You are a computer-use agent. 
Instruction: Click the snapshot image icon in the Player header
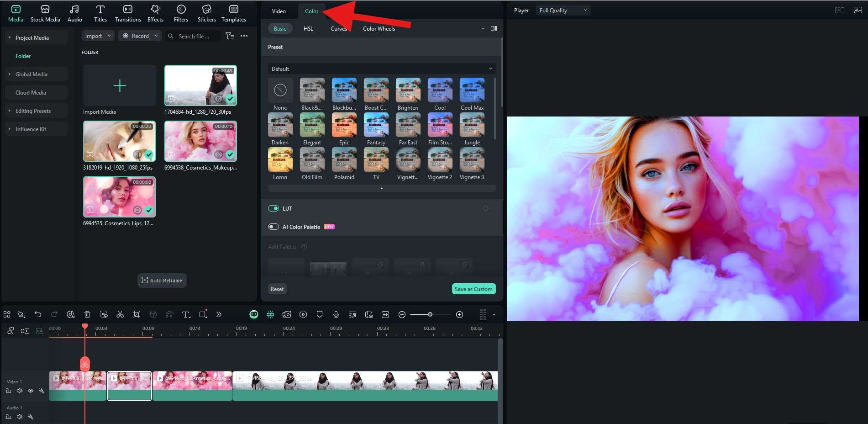(858, 10)
